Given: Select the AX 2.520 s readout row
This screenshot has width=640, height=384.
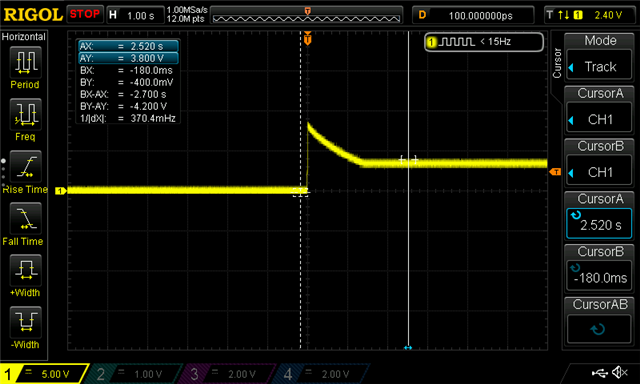Looking at the screenshot, I should click(x=128, y=46).
